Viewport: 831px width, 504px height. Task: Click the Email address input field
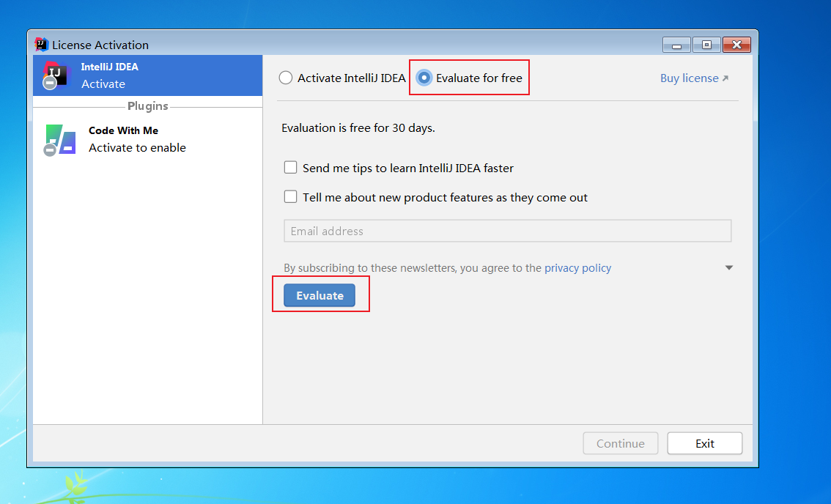pyautogui.click(x=508, y=231)
